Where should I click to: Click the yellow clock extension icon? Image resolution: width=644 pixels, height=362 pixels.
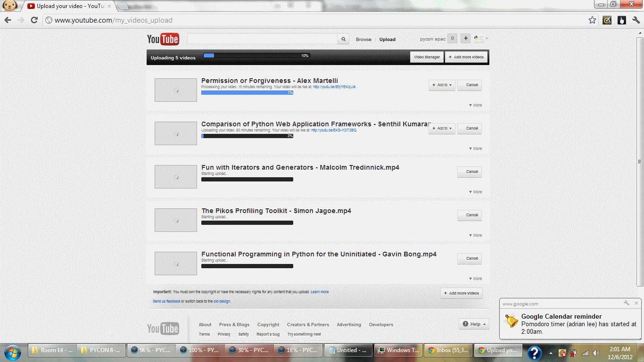(607, 20)
